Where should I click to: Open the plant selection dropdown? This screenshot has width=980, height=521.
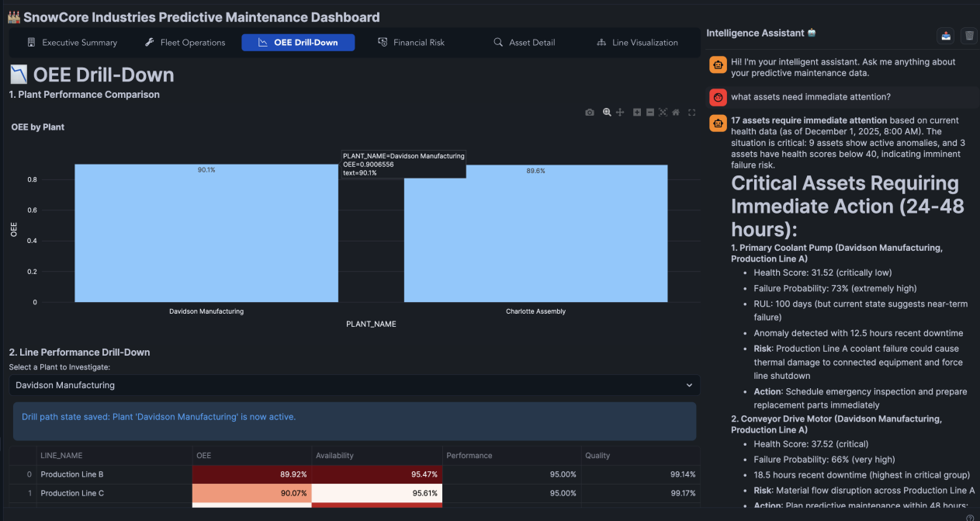[354, 385]
